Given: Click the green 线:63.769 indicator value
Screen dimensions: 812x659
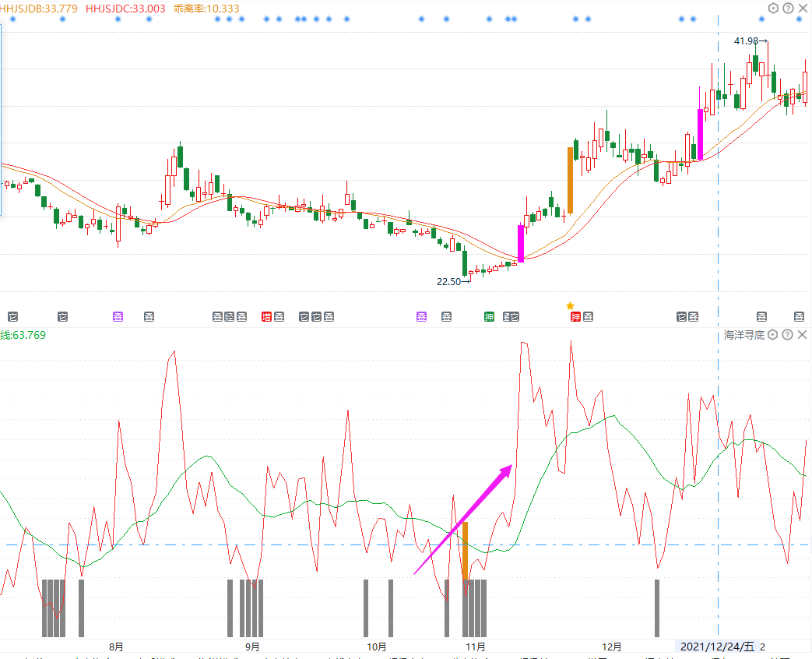Looking at the screenshot, I should [23, 335].
